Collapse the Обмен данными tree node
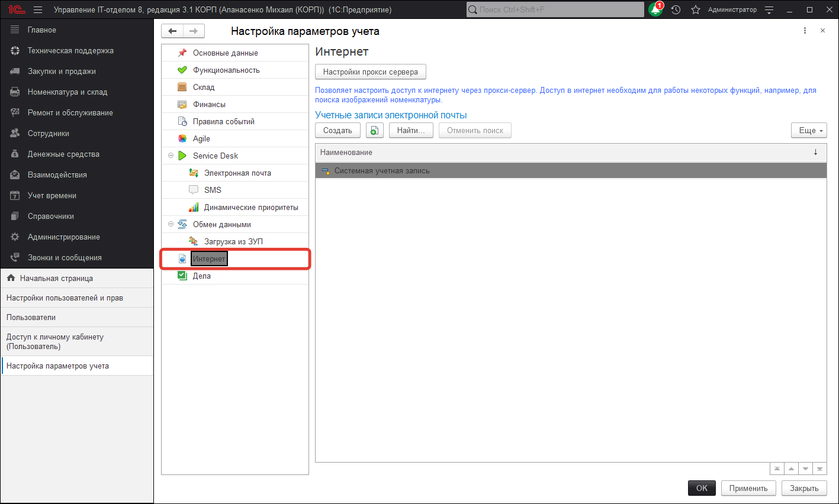This screenshot has height=504, width=839. (171, 224)
